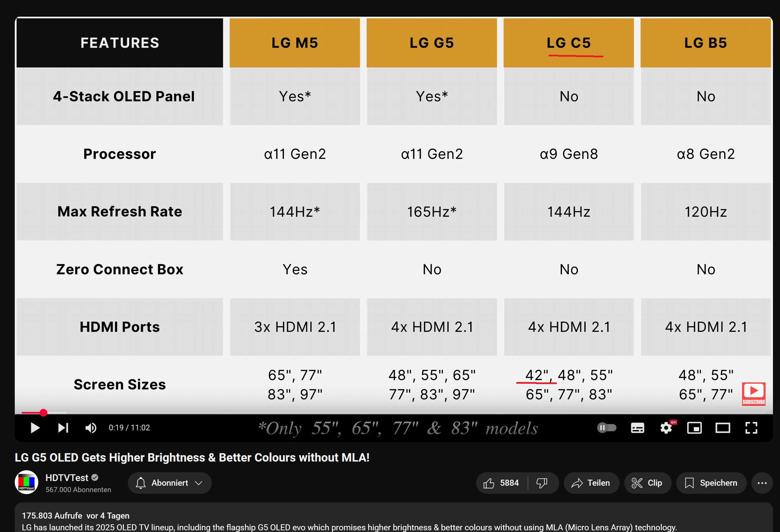Viewport: 780px width, 532px height.
Task: Open the playback settings gear
Action: (666, 428)
